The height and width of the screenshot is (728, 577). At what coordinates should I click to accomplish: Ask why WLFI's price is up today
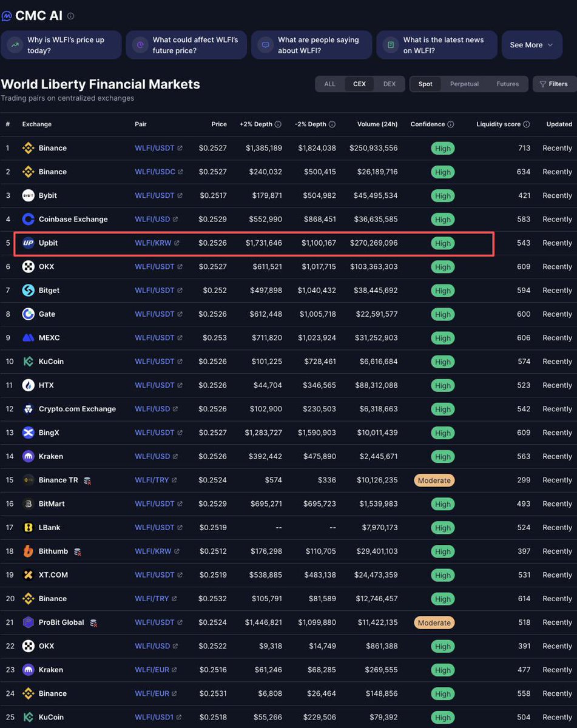pos(61,45)
